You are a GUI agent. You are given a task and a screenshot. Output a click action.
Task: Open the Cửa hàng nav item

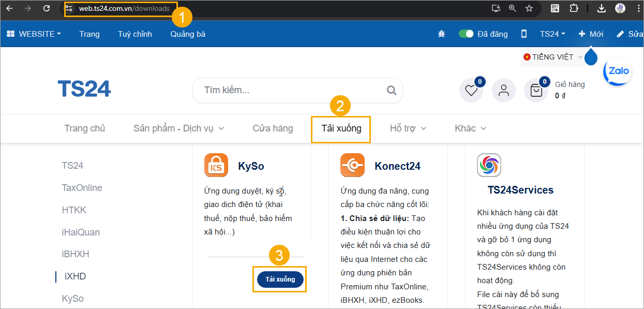(273, 128)
